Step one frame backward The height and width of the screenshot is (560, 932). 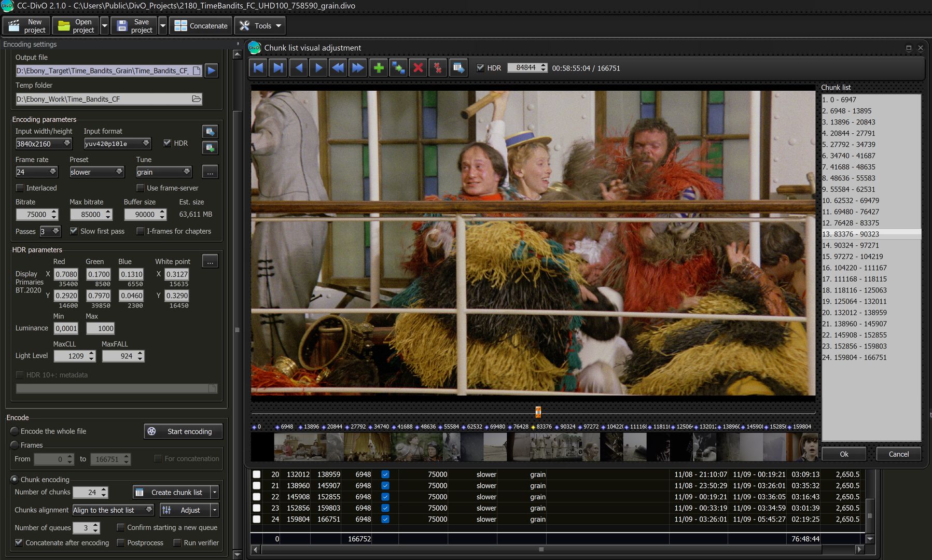[x=299, y=68]
